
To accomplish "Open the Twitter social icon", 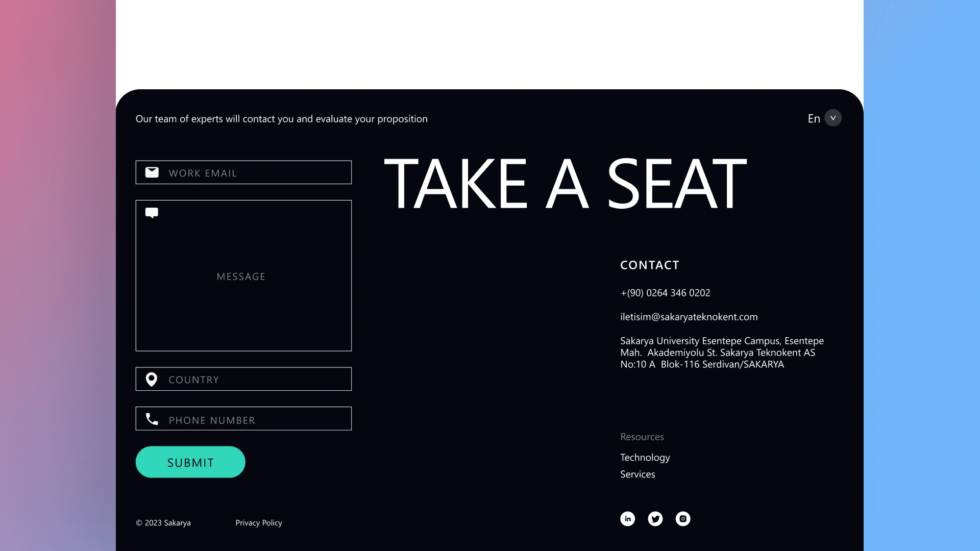I will [x=655, y=519].
